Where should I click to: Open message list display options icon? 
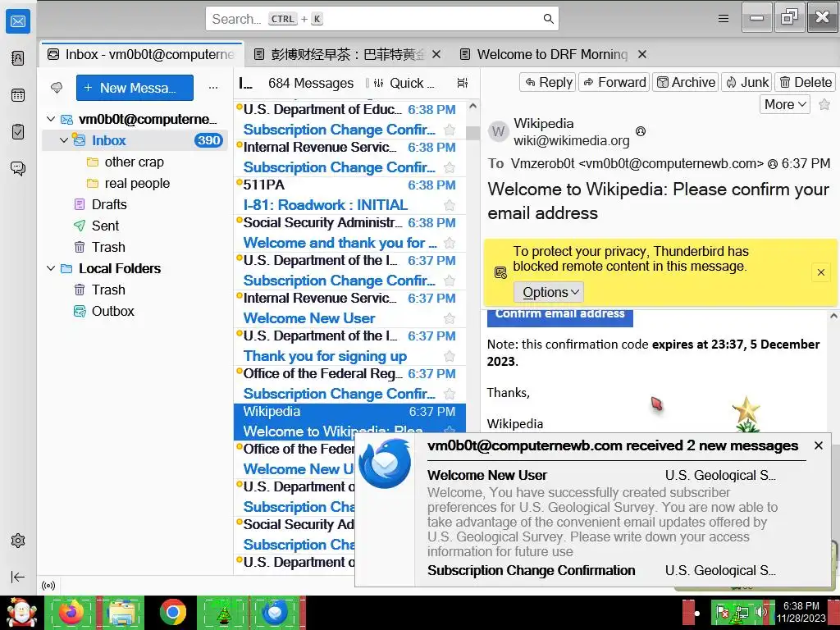click(463, 83)
